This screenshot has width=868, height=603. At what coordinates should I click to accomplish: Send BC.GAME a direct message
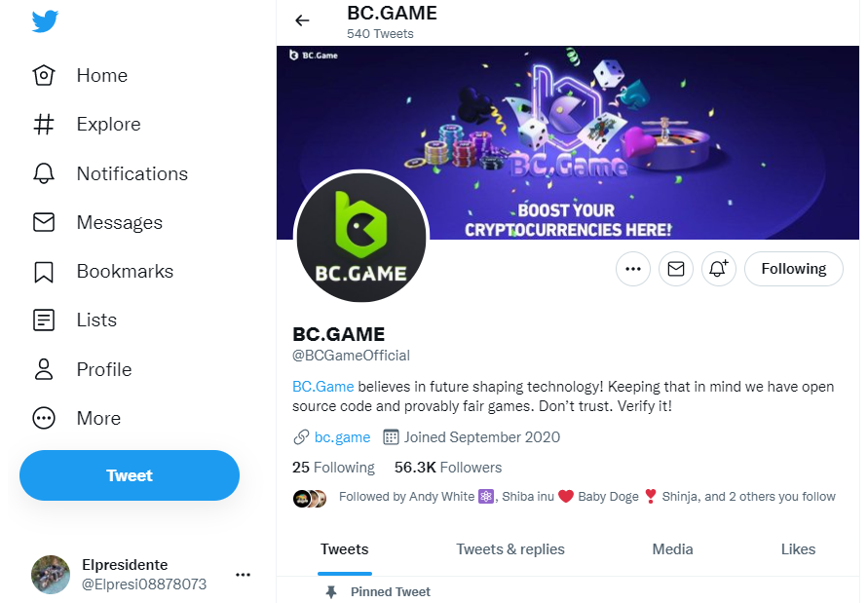tap(676, 269)
